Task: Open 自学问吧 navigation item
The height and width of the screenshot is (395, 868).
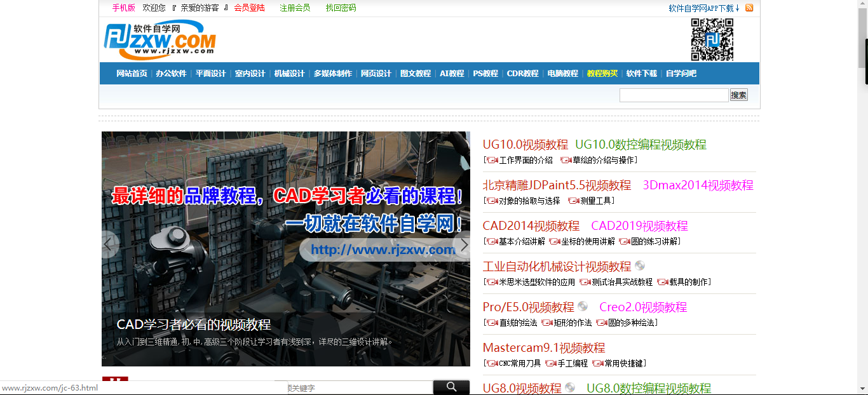Action: (681, 74)
